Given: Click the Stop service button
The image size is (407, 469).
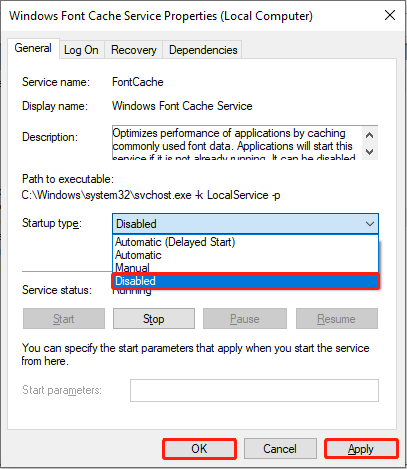Looking at the screenshot, I should (154, 319).
